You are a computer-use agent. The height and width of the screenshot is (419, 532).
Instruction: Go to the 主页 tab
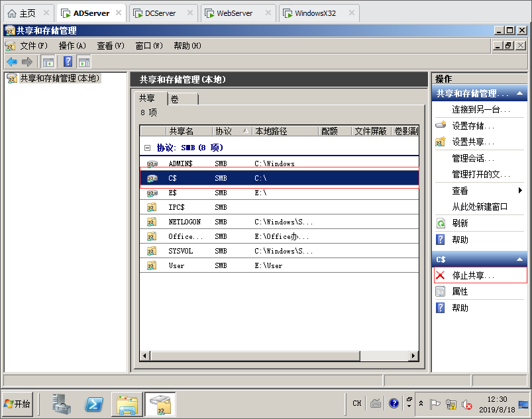coord(28,13)
